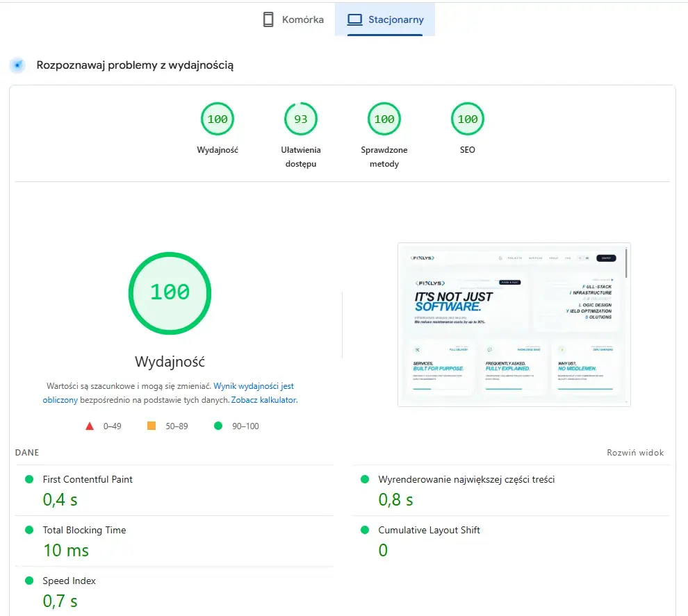Click the 'Wyrenderowanie największej części treści' green dot
This screenshot has height=616, width=688.
pyautogui.click(x=365, y=479)
